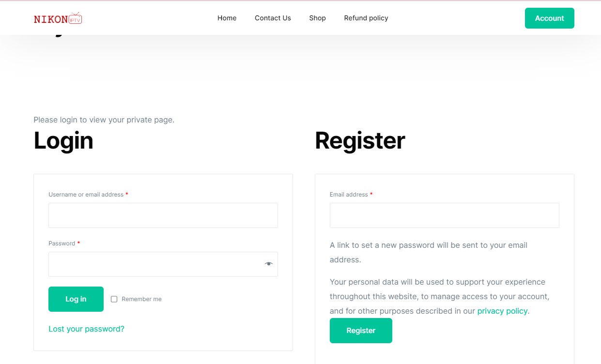Toggle password visibility with the eye icon
This screenshot has height=364, width=601.
(x=268, y=264)
